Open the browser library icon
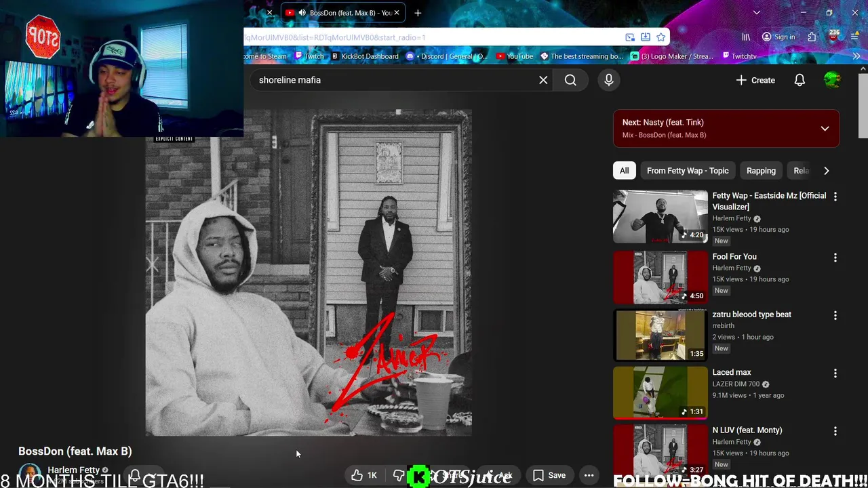 [x=746, y=37]
